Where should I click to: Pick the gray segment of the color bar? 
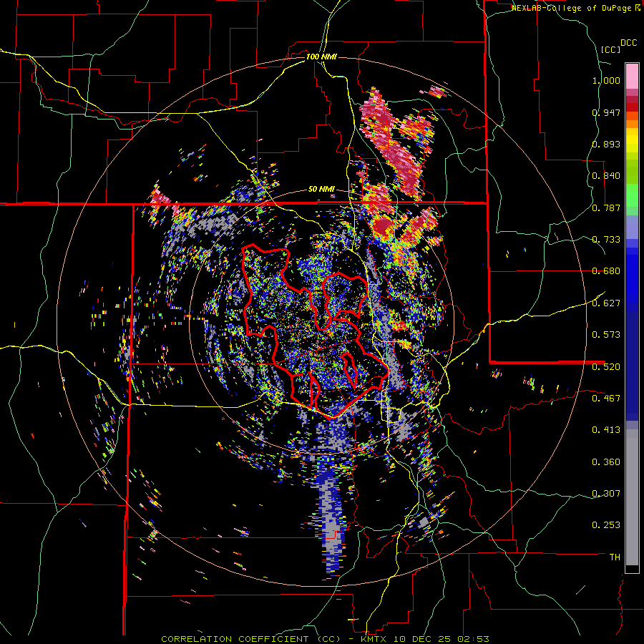632,497
